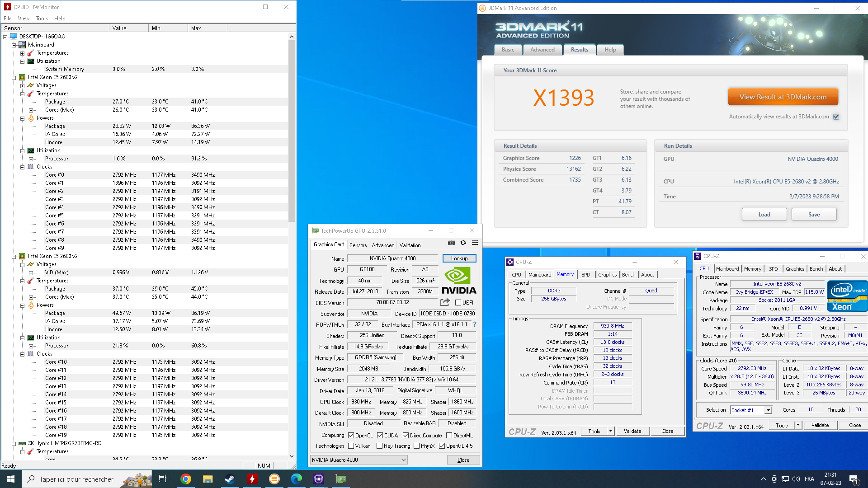Open Microsoft Edge from the taskbar
The width and height of the screenshot is (868, 488).
pos(296,479)
